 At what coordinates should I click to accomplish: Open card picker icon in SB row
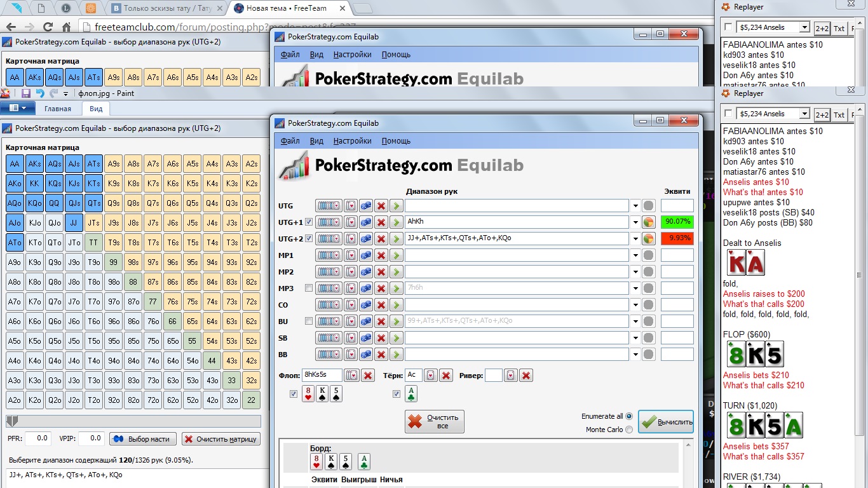point(351,338)
